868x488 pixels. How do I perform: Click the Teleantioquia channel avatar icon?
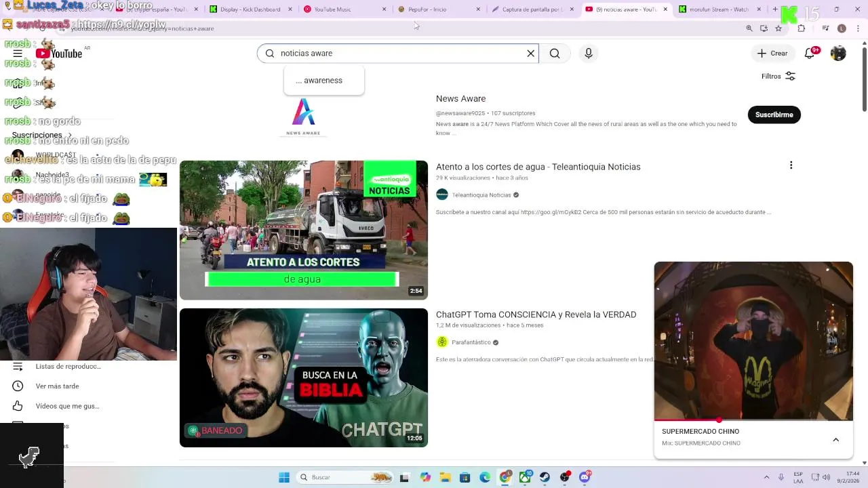pyautogui.click(x=442, y=195)
